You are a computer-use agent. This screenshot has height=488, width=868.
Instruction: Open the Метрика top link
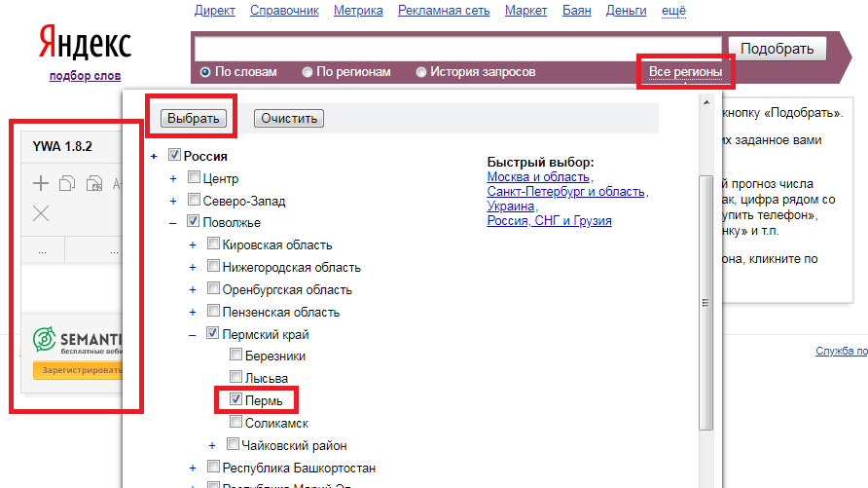[358, 11]
